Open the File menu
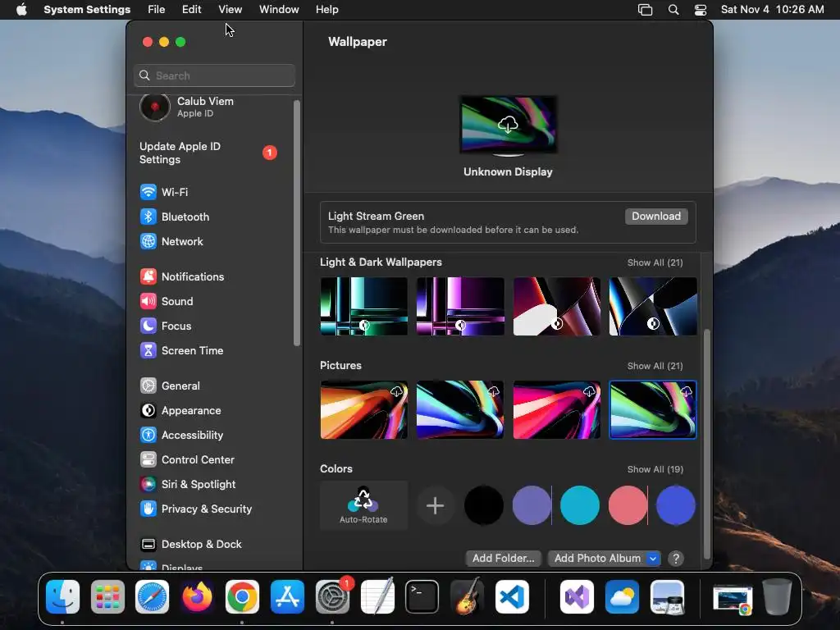Screen dimensions: 840x630 [157, 10]
